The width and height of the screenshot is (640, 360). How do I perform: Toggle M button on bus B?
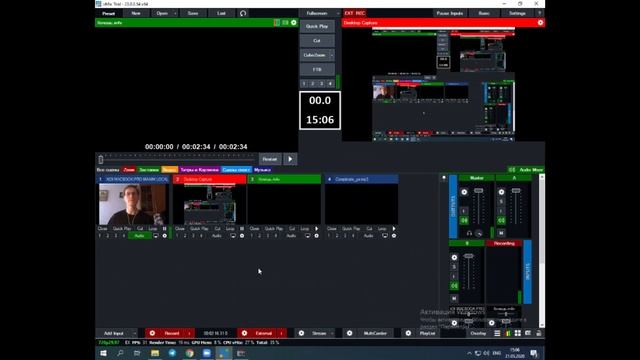pyautogui.click(x=454, y=298)
